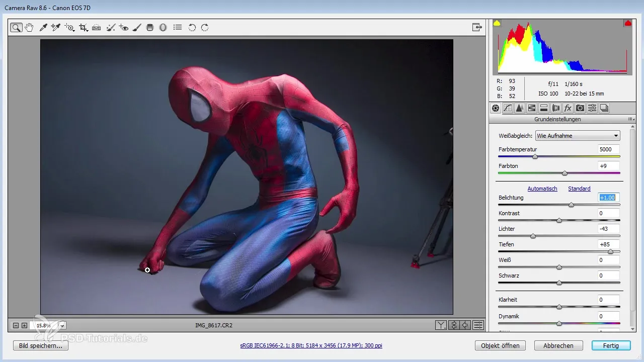
Task: Open the Camera Calibration tab
Action: click(580, 108)
